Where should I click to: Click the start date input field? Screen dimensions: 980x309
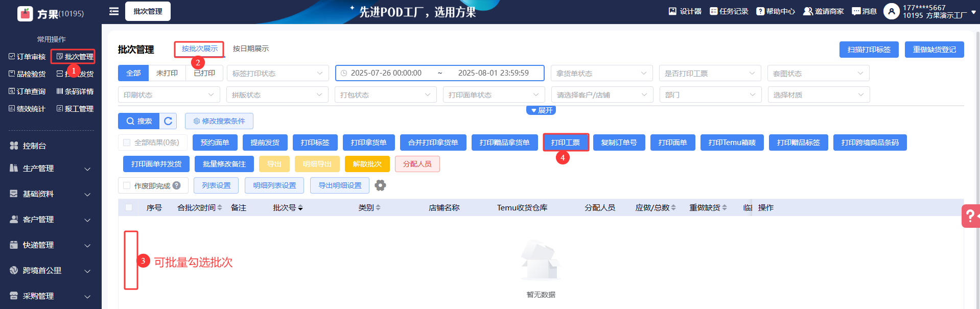pos(386,73)
